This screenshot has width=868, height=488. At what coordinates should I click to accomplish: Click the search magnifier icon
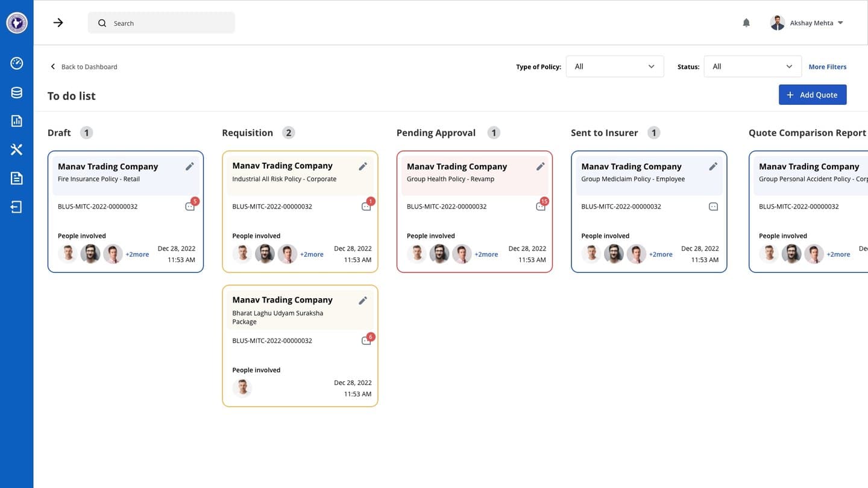[102, 23]
